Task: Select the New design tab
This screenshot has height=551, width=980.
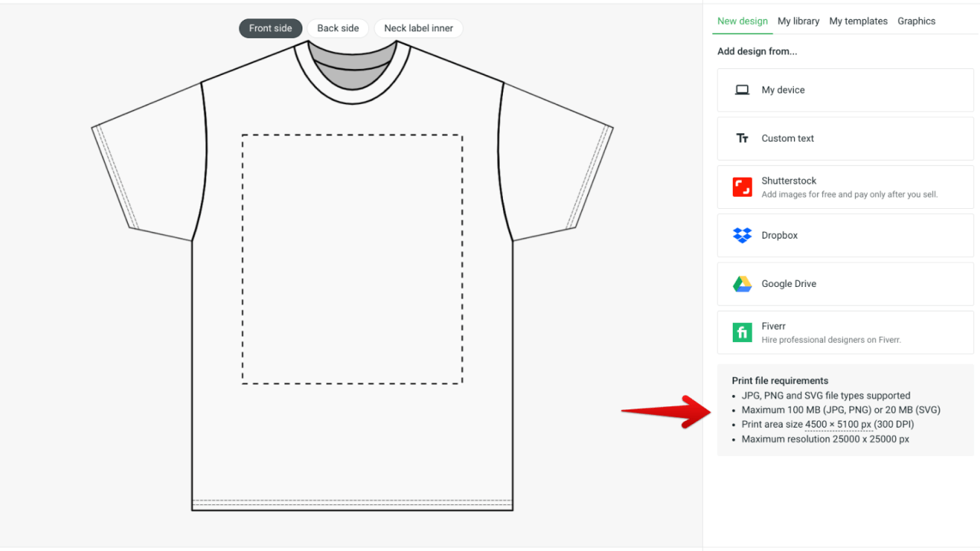Action: coord(742,21)
